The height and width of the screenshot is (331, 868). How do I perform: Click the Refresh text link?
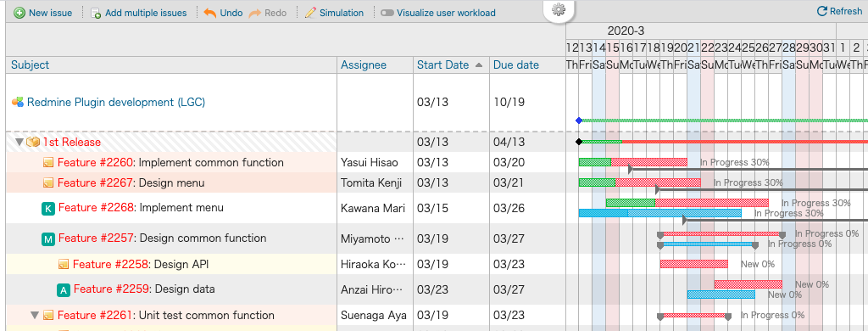point(846,11)
